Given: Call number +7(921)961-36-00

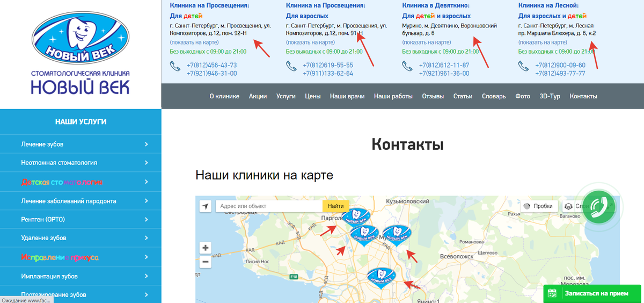Looking at the screenshot, I should coord(444,74).
